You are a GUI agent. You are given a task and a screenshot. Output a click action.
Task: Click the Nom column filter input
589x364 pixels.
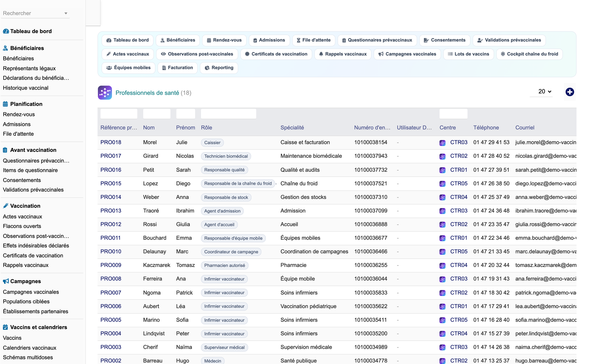(x=157, y=114)
